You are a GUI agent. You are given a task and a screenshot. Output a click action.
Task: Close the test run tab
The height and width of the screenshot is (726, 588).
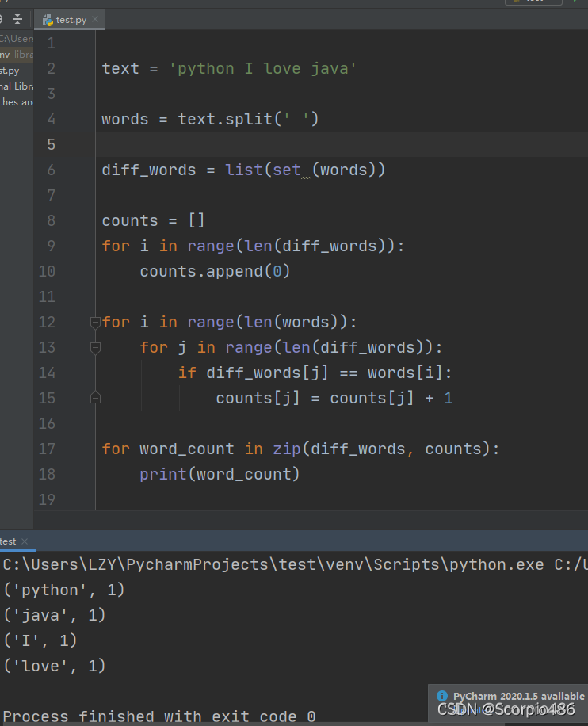pos(25,541)
